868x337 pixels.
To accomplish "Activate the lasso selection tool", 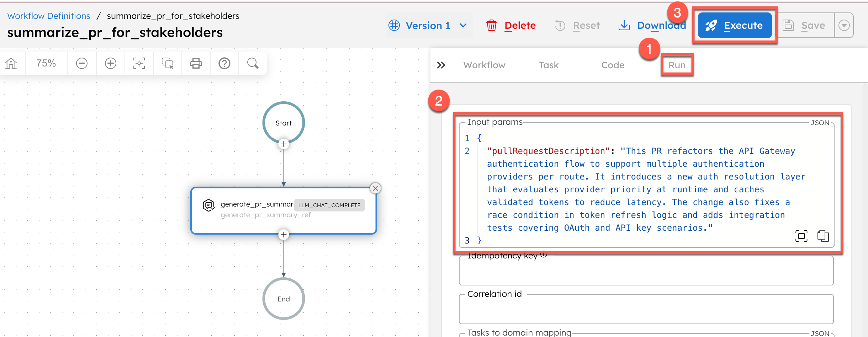I will click(167, 63).
